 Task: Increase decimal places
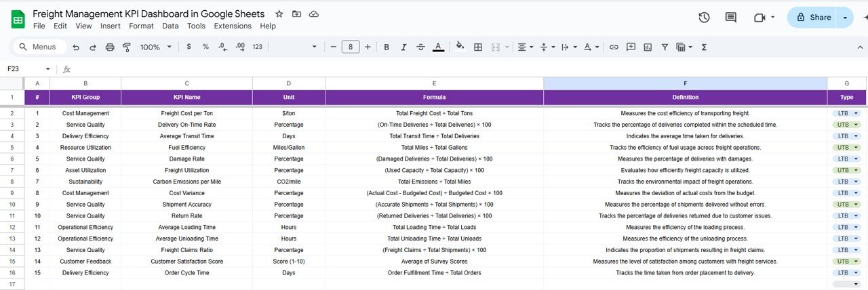[240, 47]
